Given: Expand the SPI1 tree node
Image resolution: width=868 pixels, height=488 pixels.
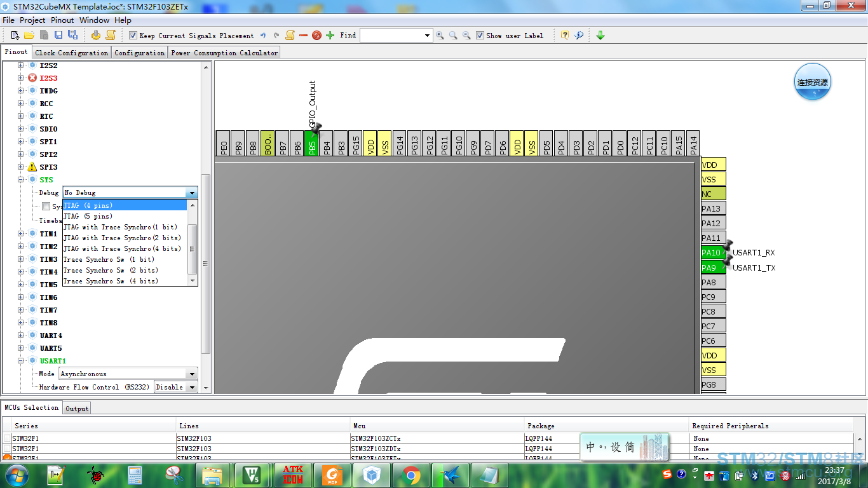Looking at the screenshot, I should coord(21,142).
